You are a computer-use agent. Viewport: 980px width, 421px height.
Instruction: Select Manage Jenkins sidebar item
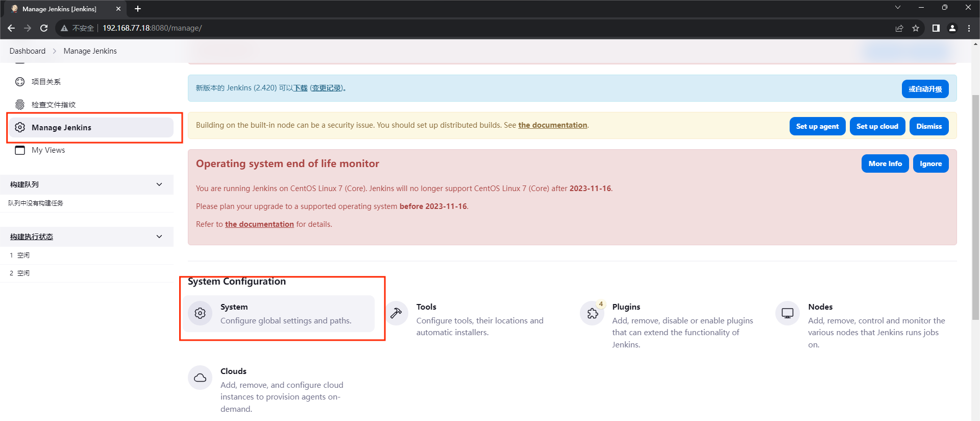pos(92,127)
